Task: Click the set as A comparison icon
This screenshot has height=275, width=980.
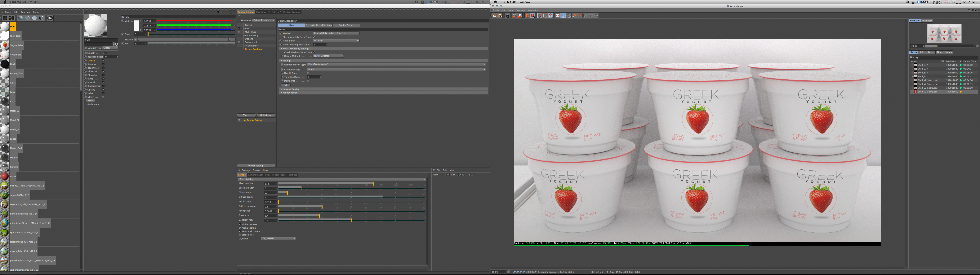Action: point(574,16)
